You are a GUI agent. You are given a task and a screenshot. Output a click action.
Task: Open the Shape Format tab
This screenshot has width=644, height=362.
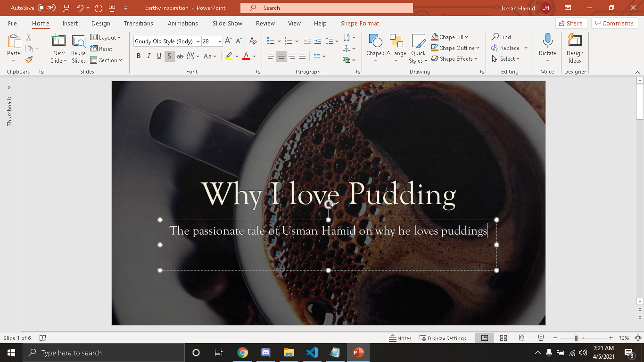(x=360, y=23)
